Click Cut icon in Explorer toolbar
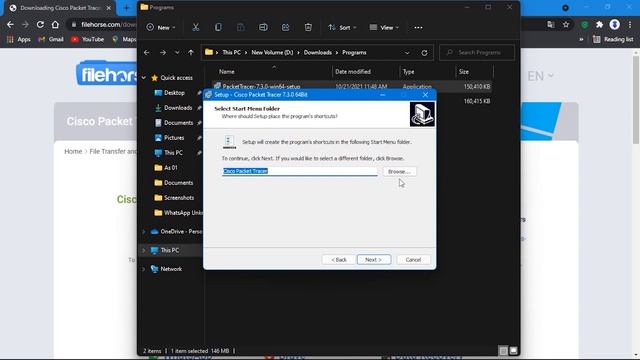640x360 pixels. pyautogui.click(x=196, y=27)
